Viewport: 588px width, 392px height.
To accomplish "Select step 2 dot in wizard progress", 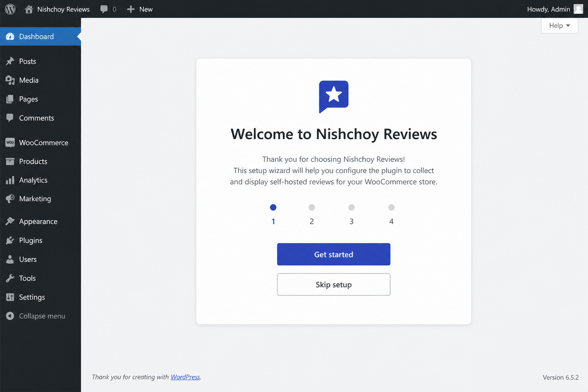I will pos(312,207).
